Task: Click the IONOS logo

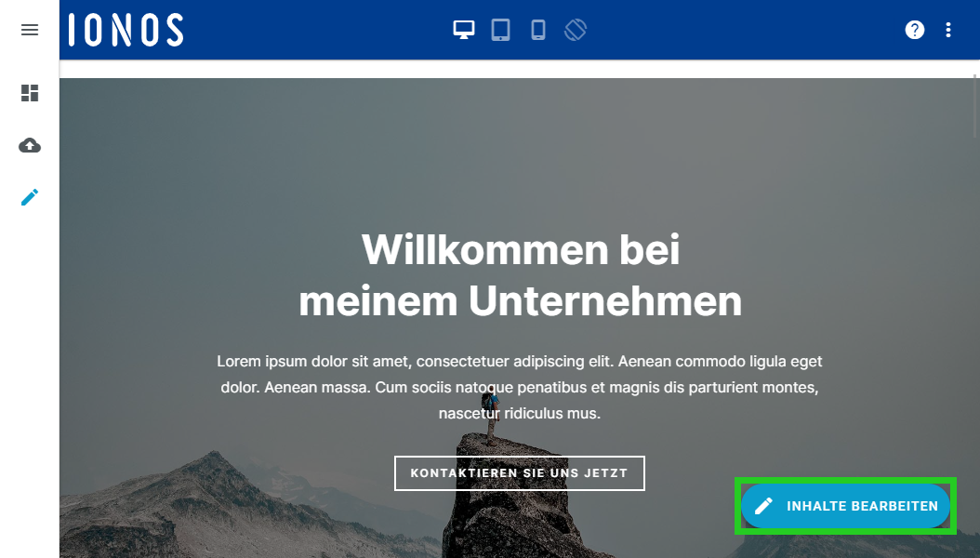Action: 126,30
